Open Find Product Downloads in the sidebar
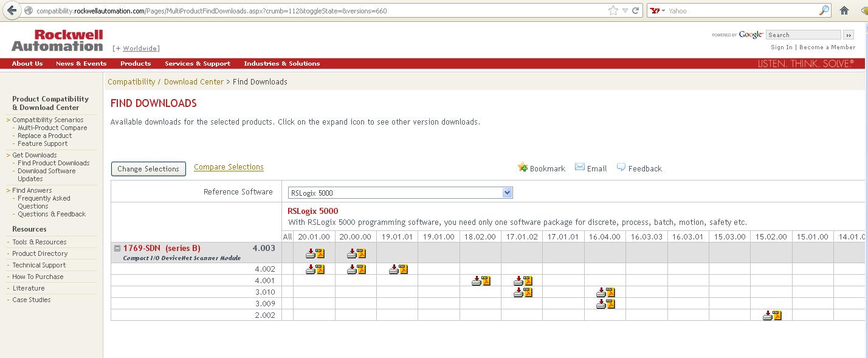This screenshot has height=358, width=868. [x=53, y=163]
